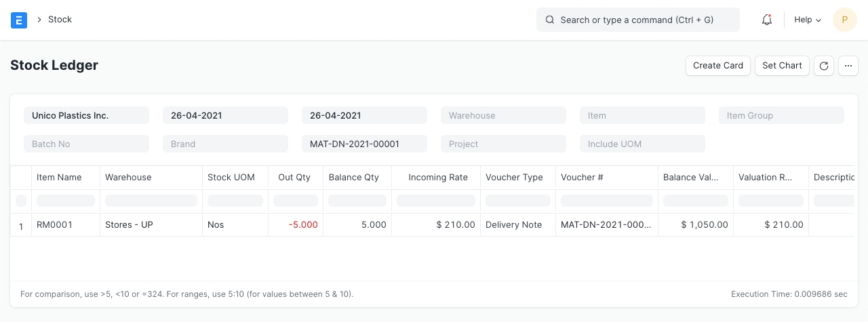The image size is (868, 322).
Task: Open the Warehouse filter dropdown
Action: tap(503, 116)
